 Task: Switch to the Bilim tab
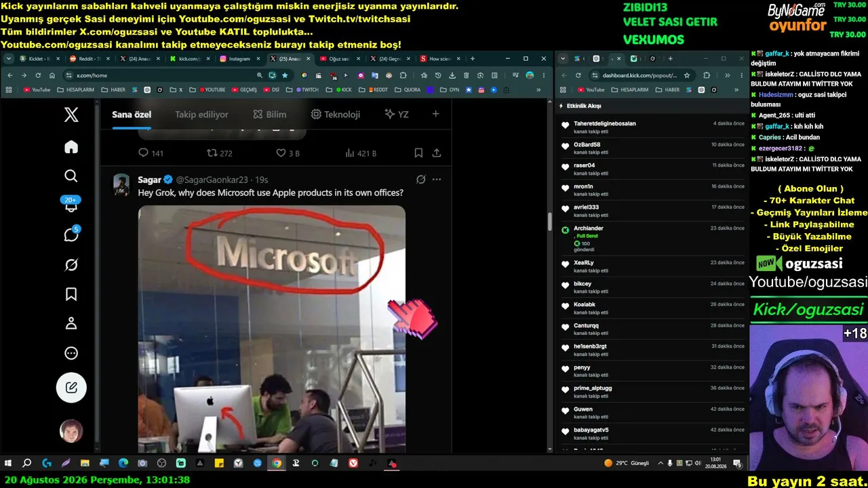click(269, 115)
